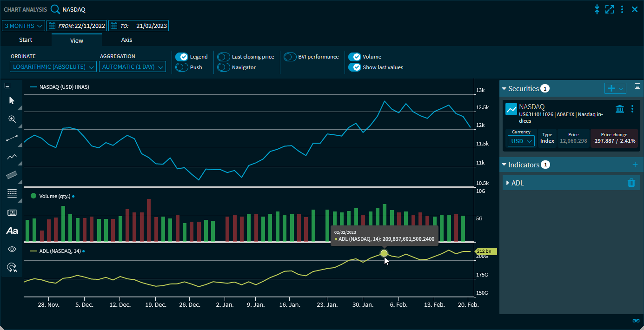
Task: Click the delete ADL indicator trash icon
Action: (x=631, y=183)
